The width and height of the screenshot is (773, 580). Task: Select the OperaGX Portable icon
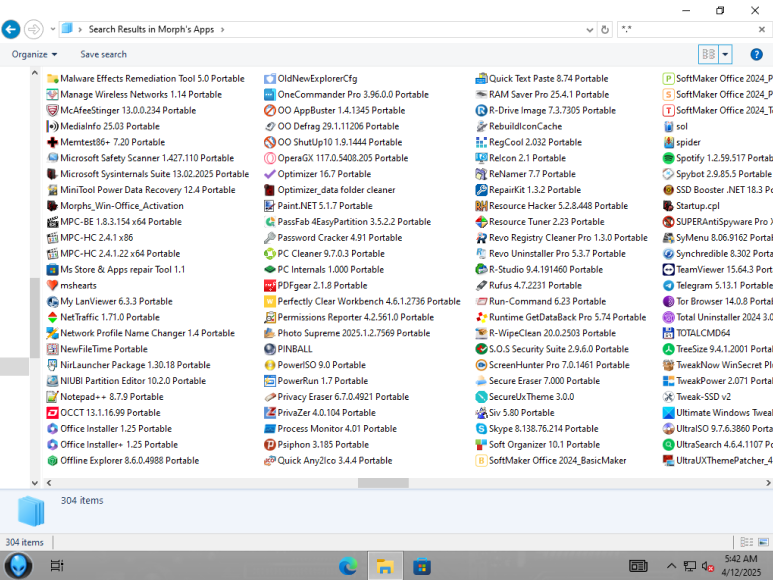(270, 158)
